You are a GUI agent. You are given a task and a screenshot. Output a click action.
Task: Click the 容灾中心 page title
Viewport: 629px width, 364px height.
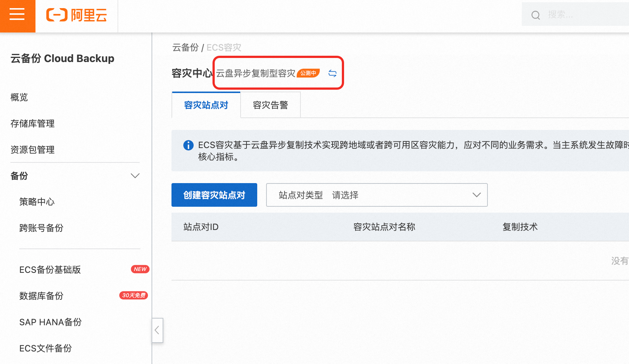[192, 73]
